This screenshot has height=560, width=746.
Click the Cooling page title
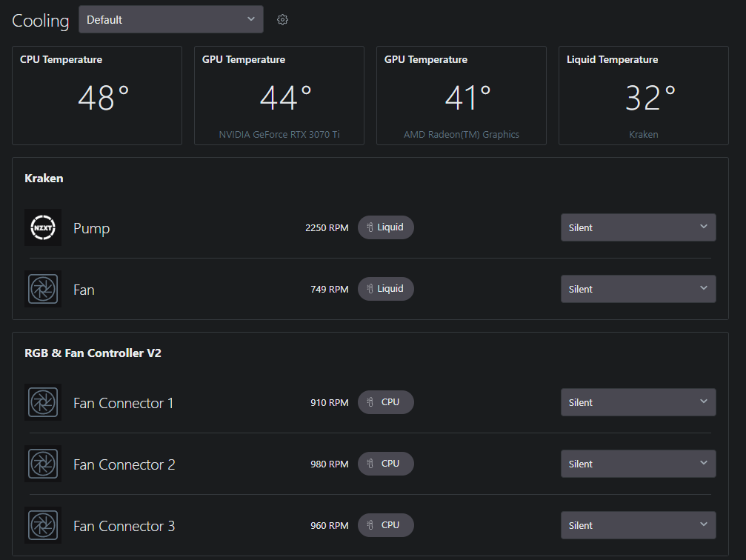[41, 21]
